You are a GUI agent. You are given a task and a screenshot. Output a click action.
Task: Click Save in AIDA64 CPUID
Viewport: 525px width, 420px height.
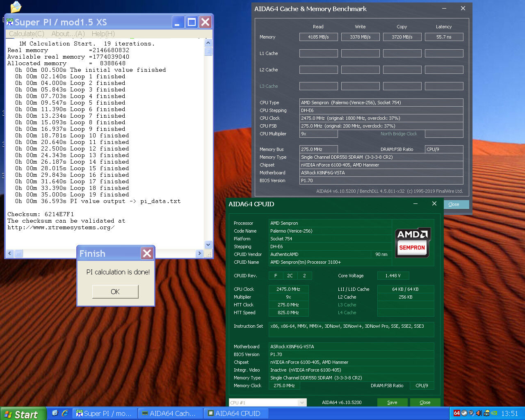pos(392,402)
